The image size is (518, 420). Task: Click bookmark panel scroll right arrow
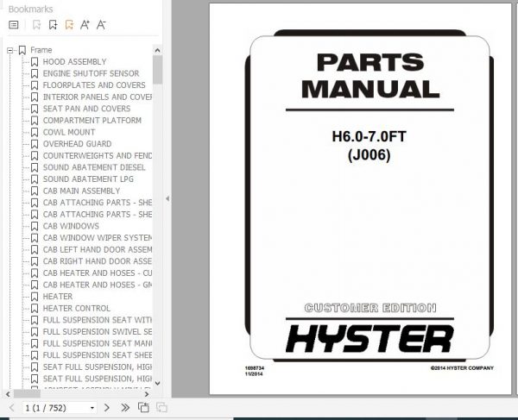(x=147, y=394)
